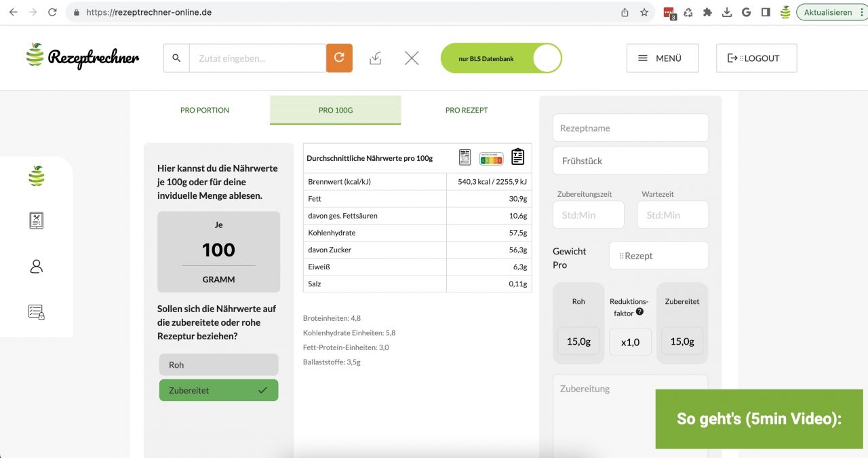
Task: Open the profile person icon in sidebar
Action: click(x=37, y=266)
